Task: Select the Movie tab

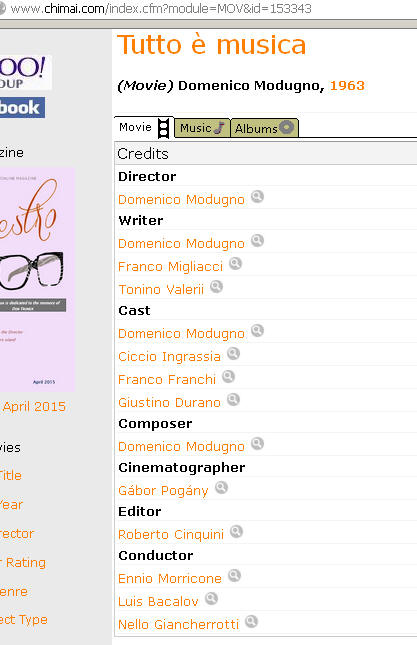Action: pyautogui.click(x=144, y=128)
